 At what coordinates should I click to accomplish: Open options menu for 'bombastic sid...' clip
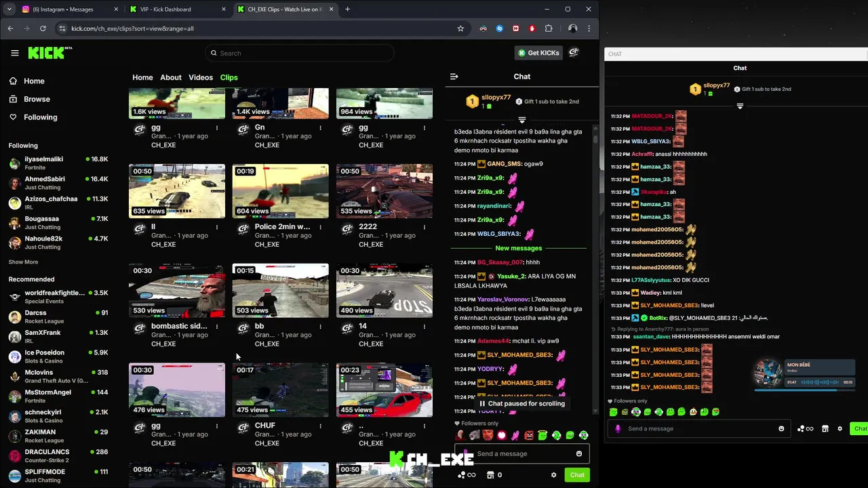click(216, 327)
